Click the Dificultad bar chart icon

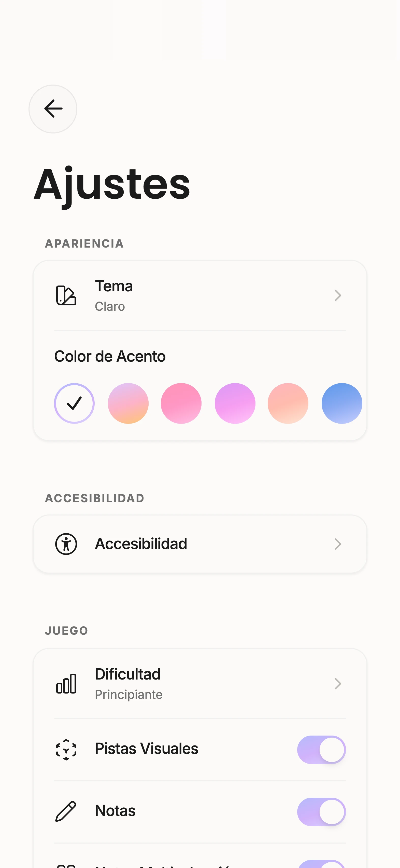click(x=66, y=683)
